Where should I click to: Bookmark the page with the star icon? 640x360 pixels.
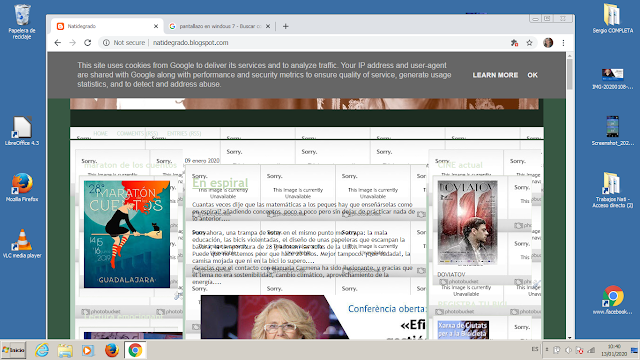tap(529, 42)
